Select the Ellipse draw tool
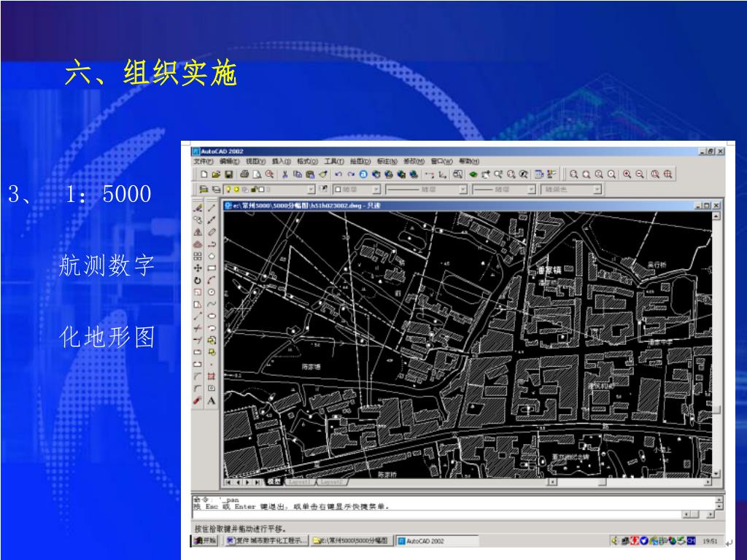747x560 pixels. point(212,316)
